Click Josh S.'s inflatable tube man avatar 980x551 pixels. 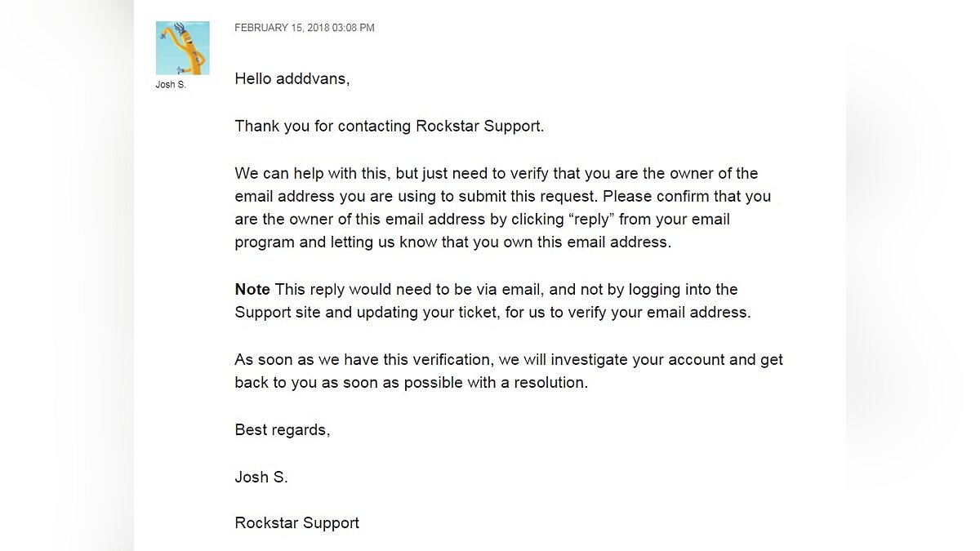182,48
